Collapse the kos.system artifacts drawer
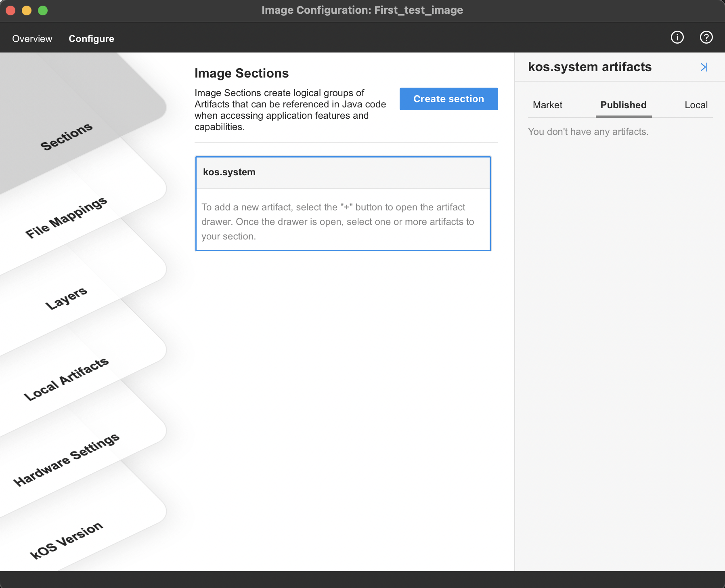The height and width of the screenshot is (588, 725). (704, 67)
